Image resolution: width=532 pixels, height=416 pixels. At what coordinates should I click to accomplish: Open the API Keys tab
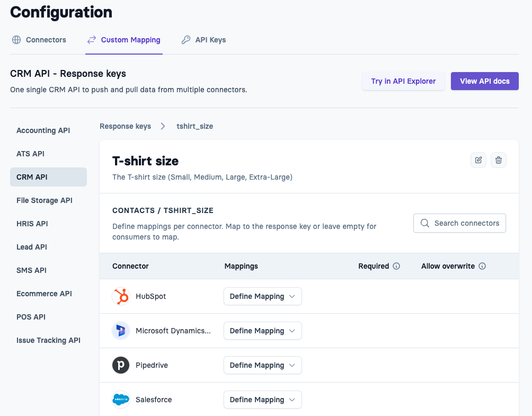point(203,40)
